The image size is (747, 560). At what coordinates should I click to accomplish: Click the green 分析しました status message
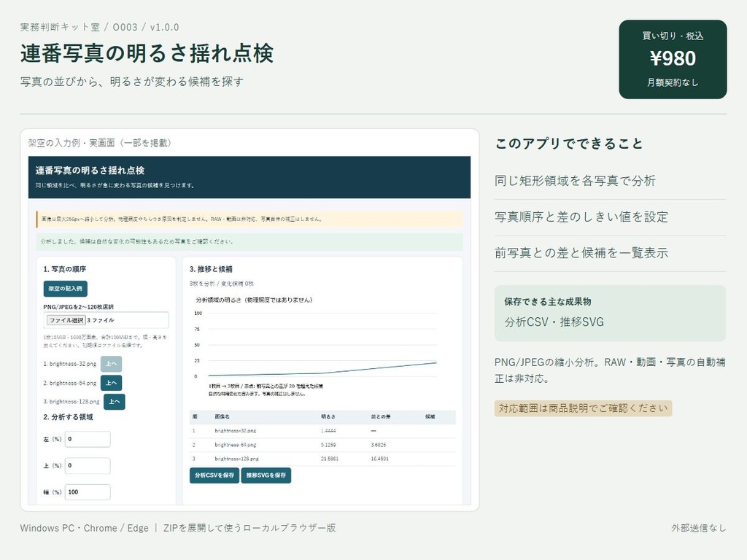[x=249, y=242]
